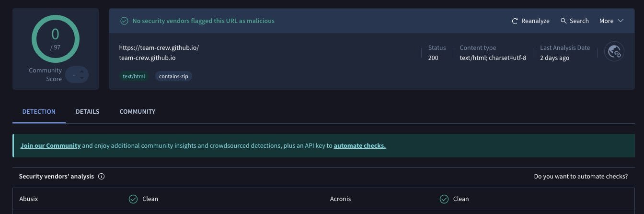Screen dimensions: 644x214
Task: Click the contains-zip tag
Action: pyautogui.click(x=173, y=76)
